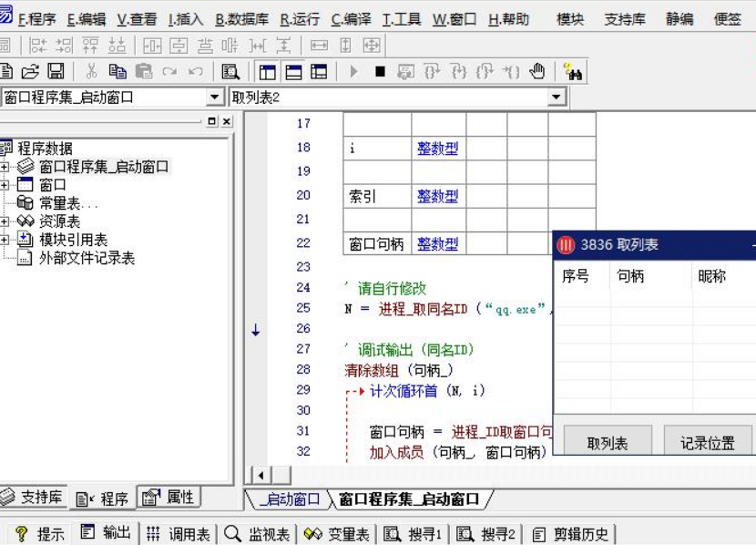Select 外部文件记录表 in the tree
The width and height of the screenshot is (756, 545).
pos(87,258)
